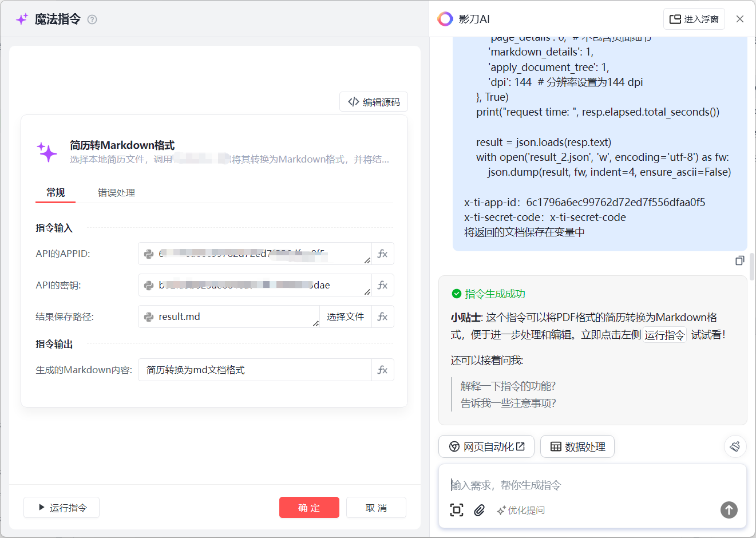Click suggestion 解释一下指令的功能?
756x538 pixels.
point(508,386)
